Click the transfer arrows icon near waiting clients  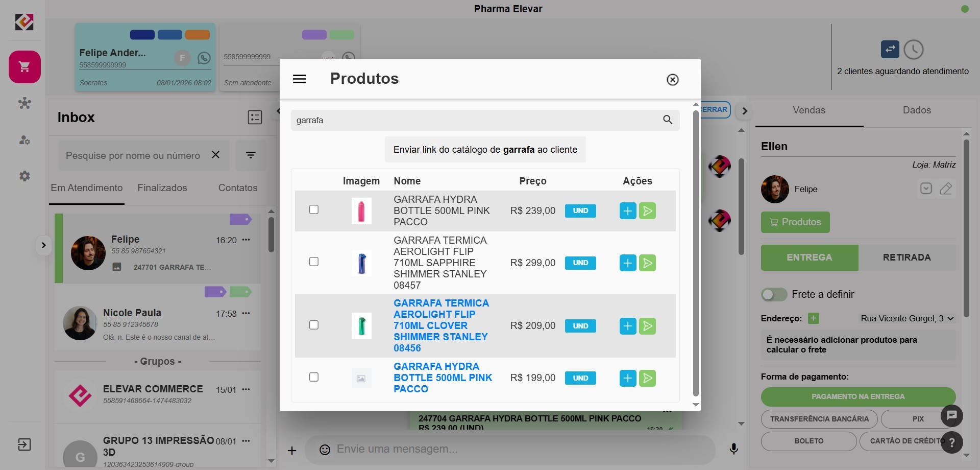click(890, 50)
